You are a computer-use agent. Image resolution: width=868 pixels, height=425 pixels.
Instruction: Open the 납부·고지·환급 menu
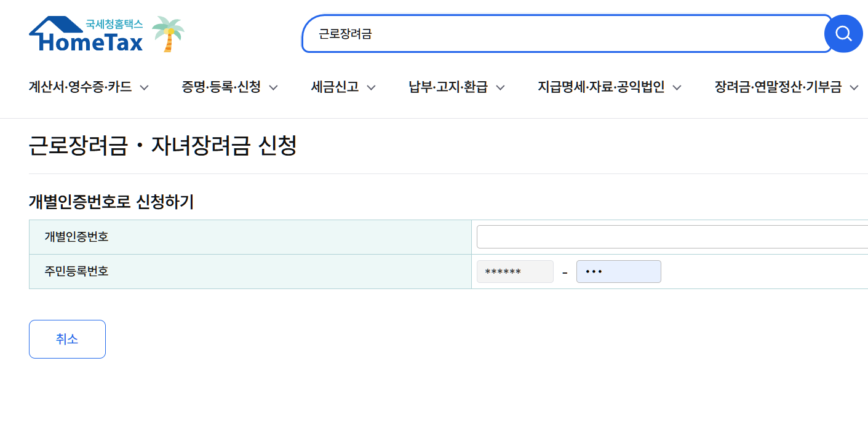tap(450, 87)
